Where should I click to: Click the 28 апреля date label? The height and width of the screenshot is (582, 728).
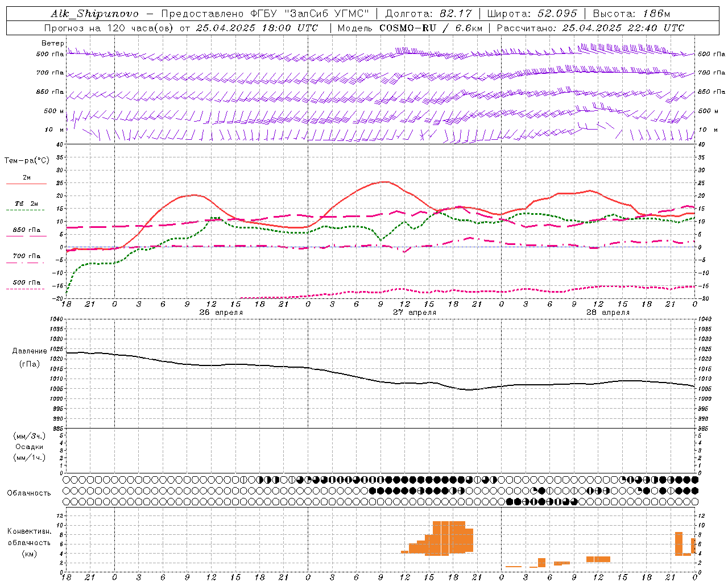point(608,313)
